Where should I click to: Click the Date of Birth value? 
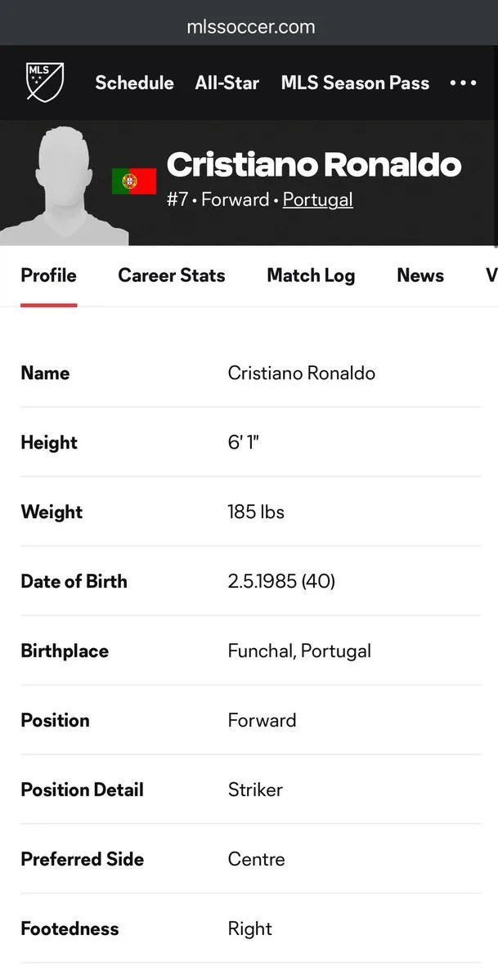click(281, 581)
